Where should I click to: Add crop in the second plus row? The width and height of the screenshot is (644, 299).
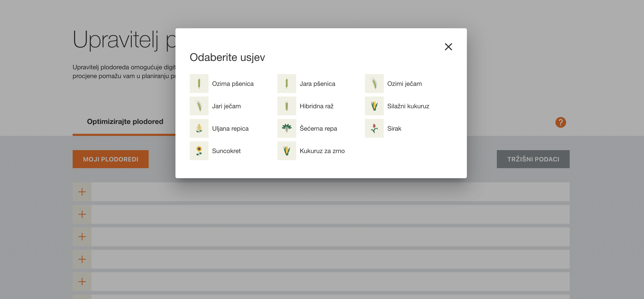[x=82, y=214]
